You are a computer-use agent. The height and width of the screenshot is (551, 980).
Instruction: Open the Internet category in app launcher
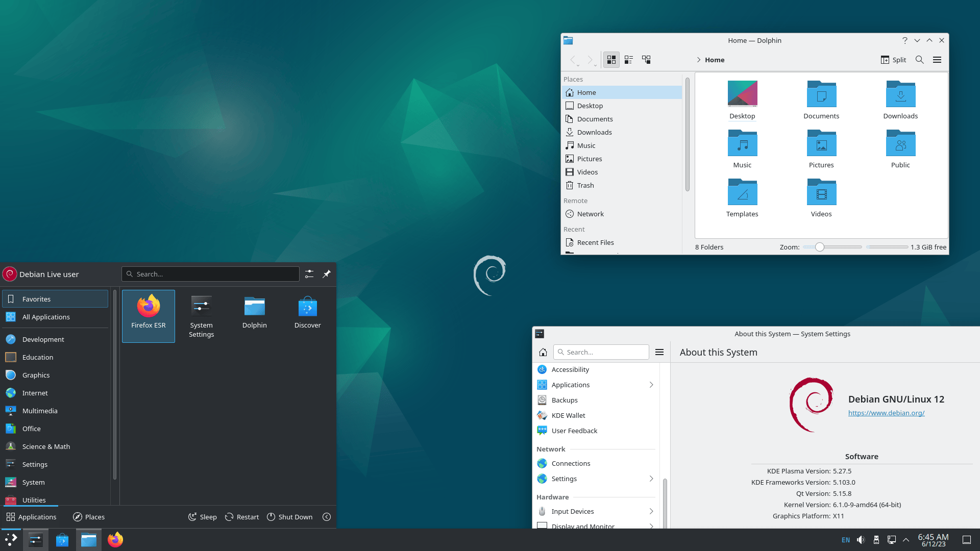pos(35,392)
